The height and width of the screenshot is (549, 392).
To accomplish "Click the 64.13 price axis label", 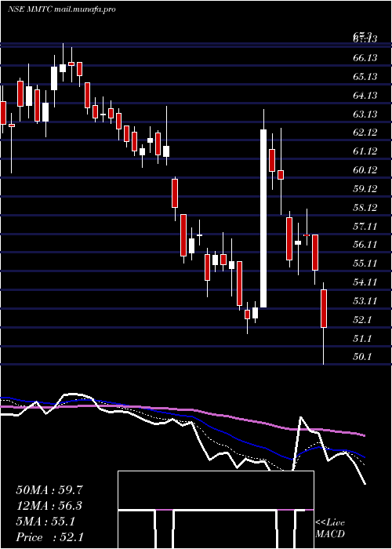I will 365,95.
